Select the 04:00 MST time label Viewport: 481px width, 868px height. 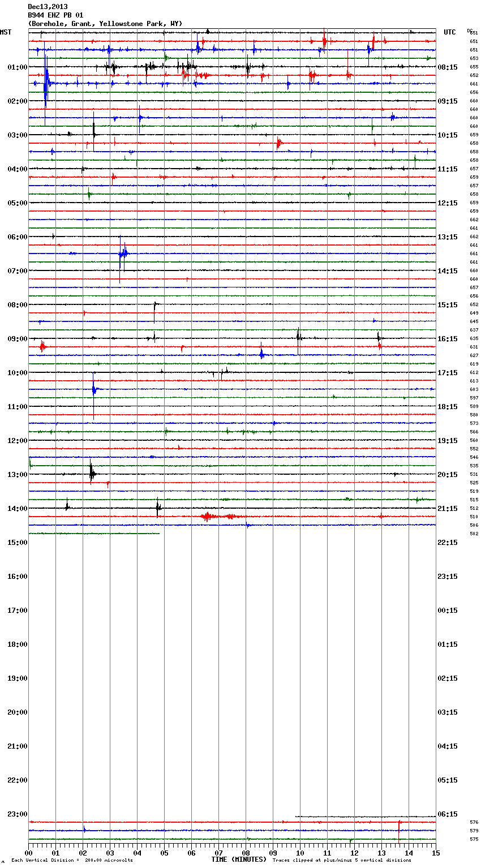click(17, 169)
